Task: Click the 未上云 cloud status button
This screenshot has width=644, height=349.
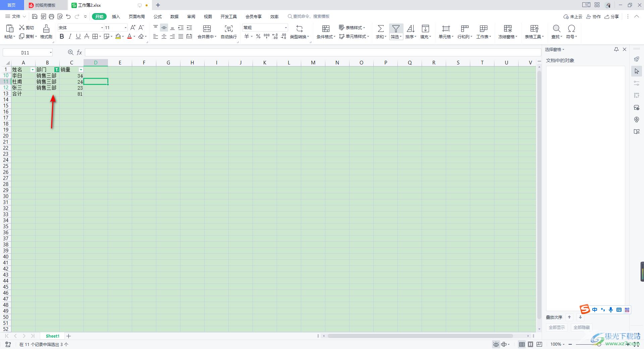Action: coord(573,16)
